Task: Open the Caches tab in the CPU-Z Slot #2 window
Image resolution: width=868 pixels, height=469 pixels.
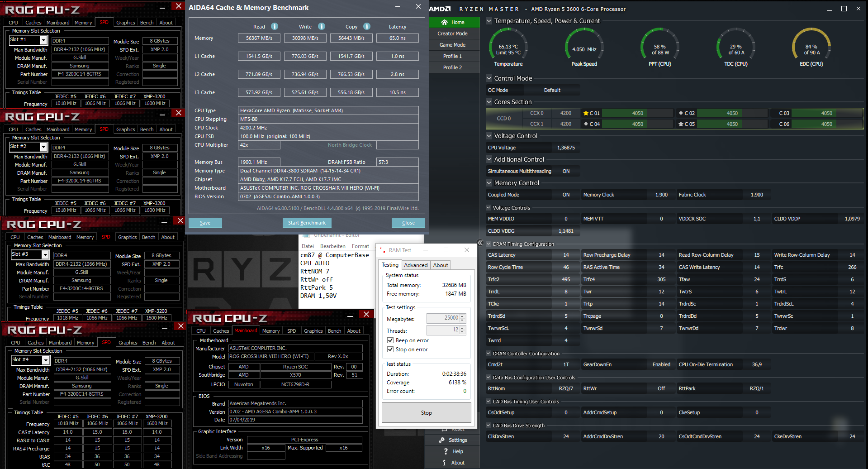Action: [x=33, y=129]
